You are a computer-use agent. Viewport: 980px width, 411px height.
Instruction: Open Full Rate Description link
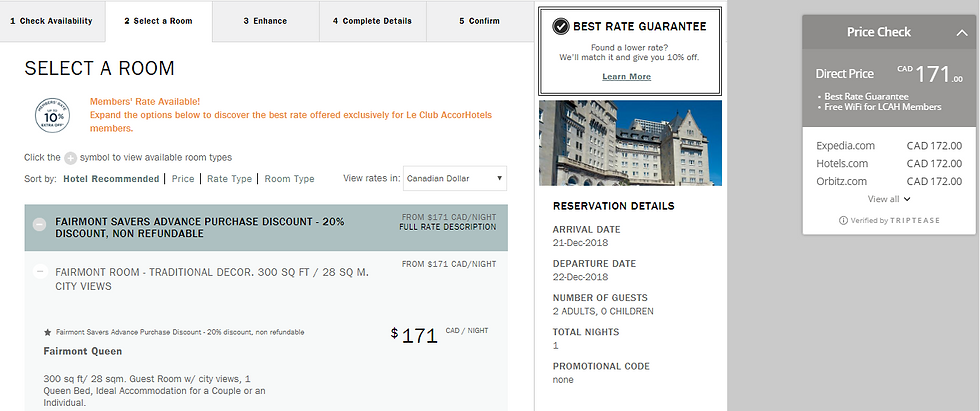pos(447,227)
